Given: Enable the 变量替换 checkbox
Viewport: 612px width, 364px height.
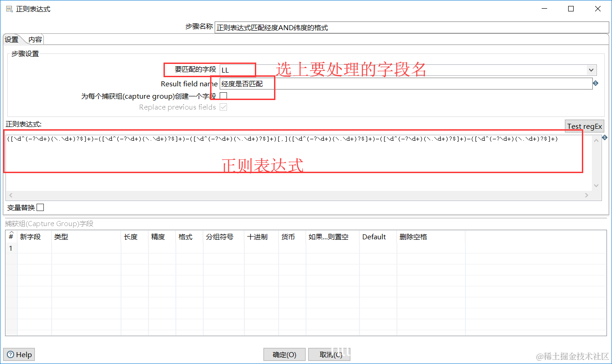Looking at the screenshot, I should [x=40, y=207].
